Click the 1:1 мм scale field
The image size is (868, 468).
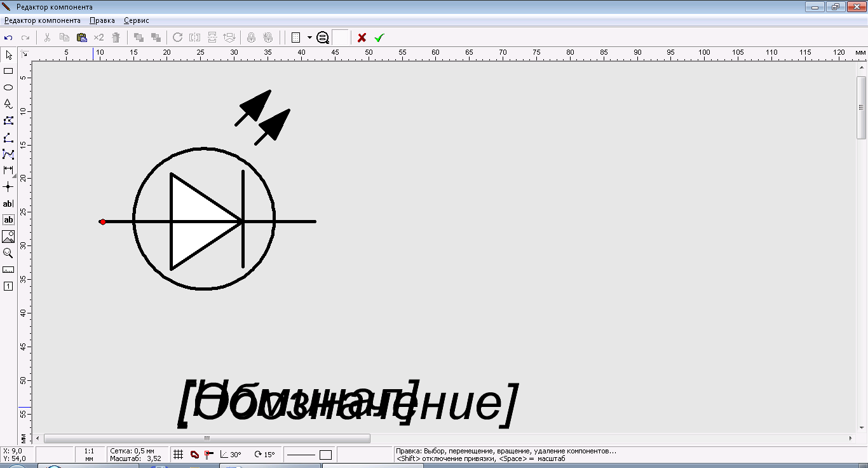click(x=90, y=454)
